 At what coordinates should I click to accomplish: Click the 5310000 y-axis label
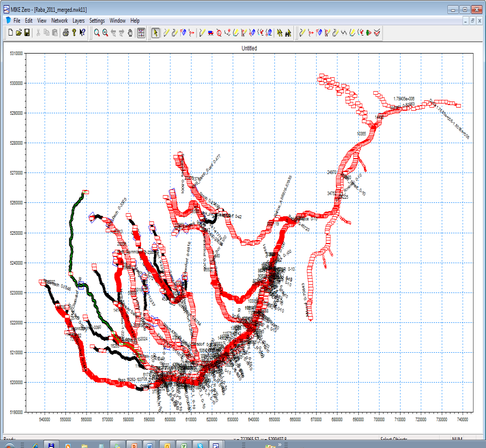[x=16, y=54]
